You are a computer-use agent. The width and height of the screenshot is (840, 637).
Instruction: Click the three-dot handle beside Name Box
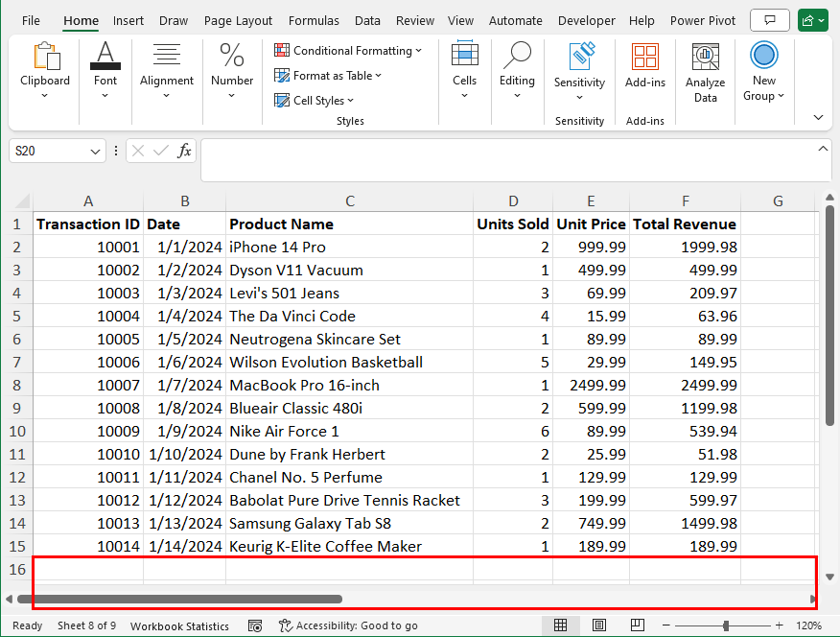[116, 151]
